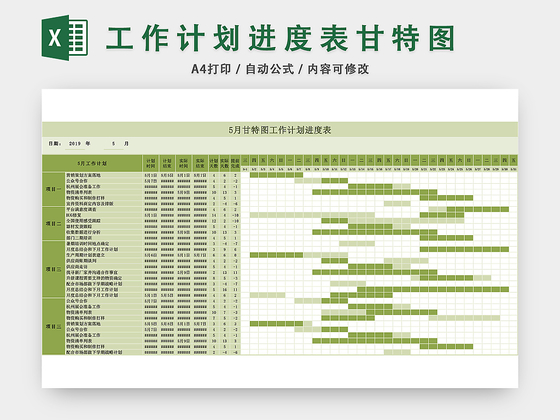Click the task cell 升级课程需要支持的物资确定

point(104,278)
